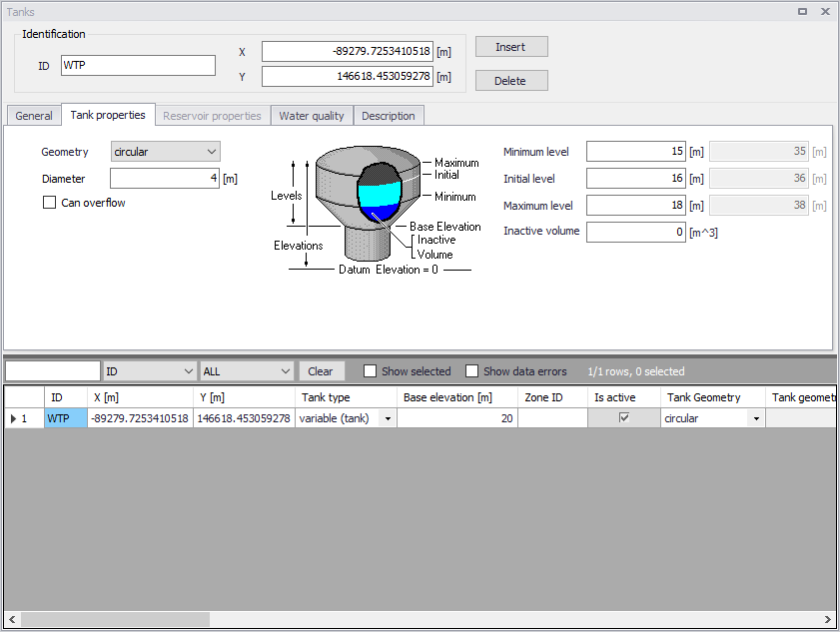Click the horizontal scrollbar left arrow
The image size is (840, 632).
12,619
